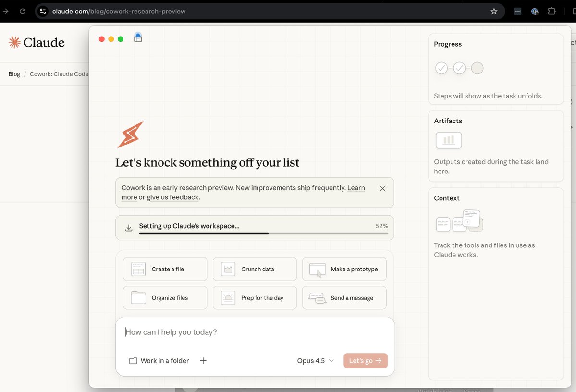
Task: Click the empty third progress step circle
Action: [x=477, y=68]
